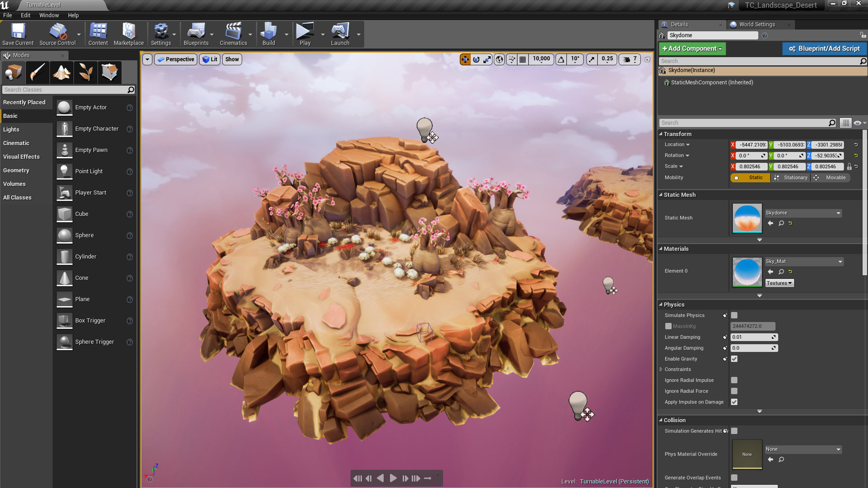
Task: Click the Scale lock ratio padlock
Action: pyautogui.click(x=849, y=167)
